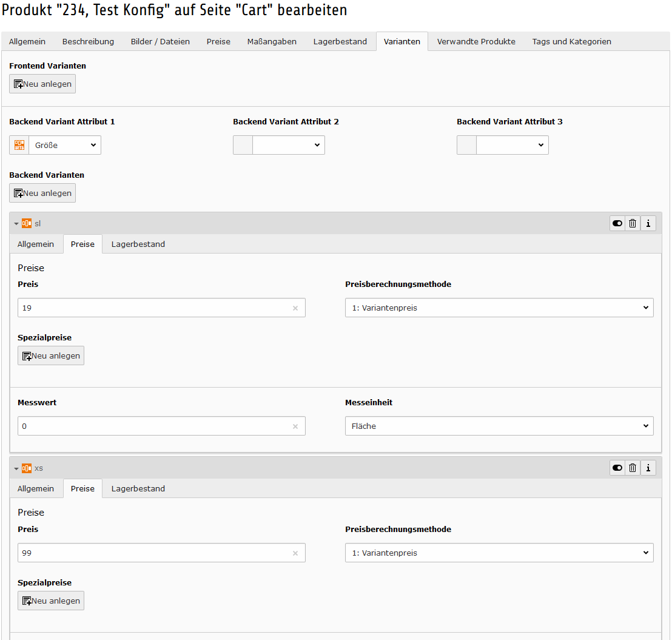Open the Tags und Kategorien tab

click(572, 42)
